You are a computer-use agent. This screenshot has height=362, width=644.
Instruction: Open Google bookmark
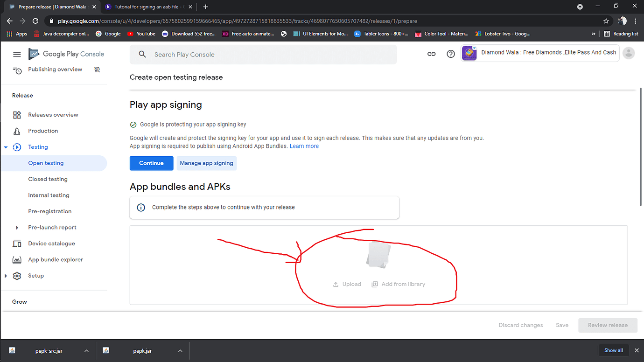point(108,34)
